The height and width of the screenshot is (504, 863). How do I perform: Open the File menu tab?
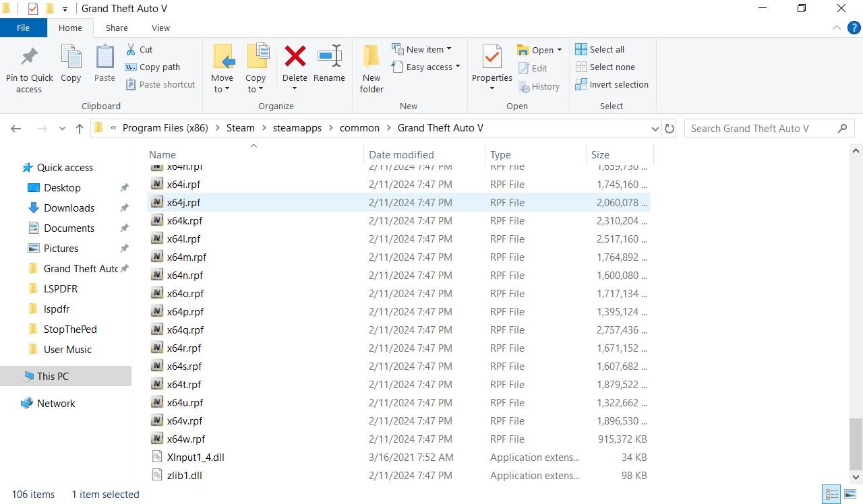point(23,28)
